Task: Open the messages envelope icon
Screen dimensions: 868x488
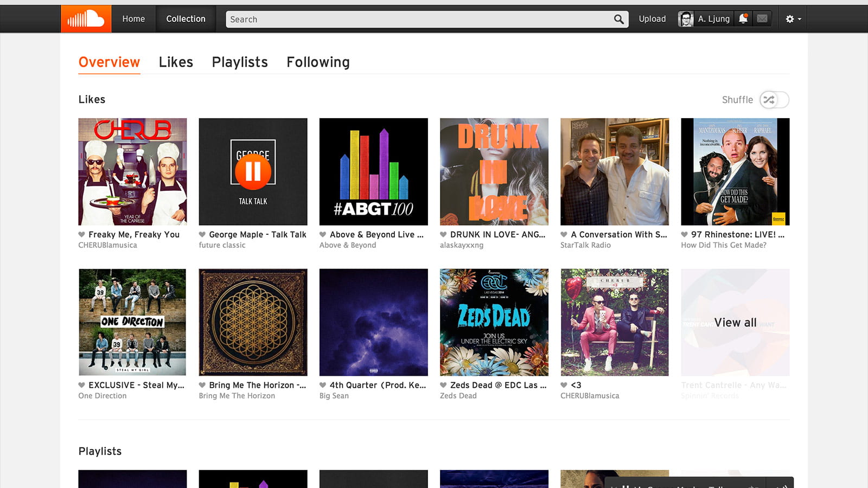Action: coord(762,19)
